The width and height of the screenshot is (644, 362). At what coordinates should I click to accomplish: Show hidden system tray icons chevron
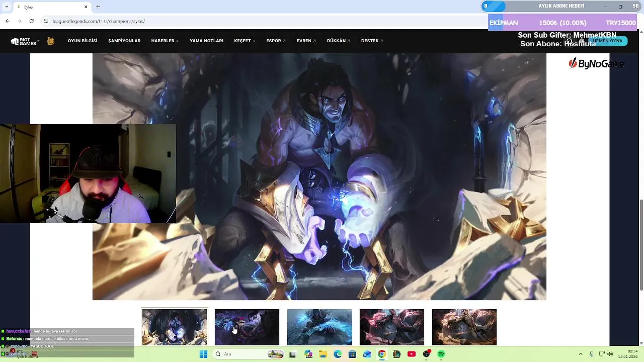(581, 354)
